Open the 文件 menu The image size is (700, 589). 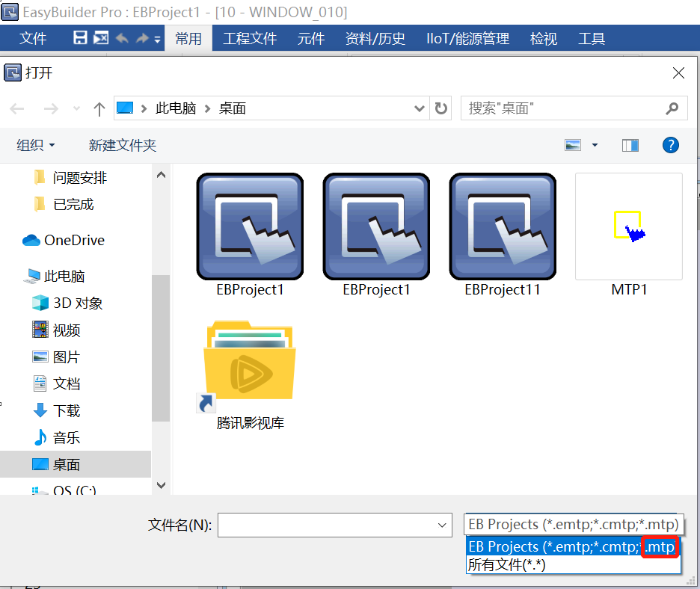click(x=33, y=39)
